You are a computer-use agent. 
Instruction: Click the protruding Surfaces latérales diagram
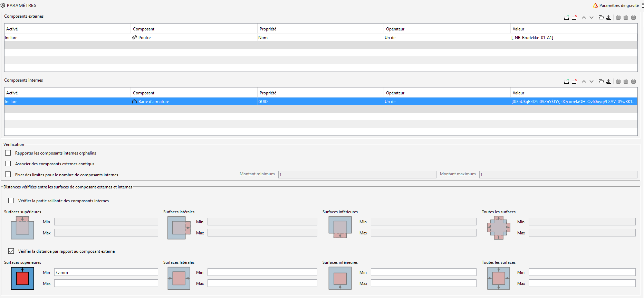pos(179,228)
